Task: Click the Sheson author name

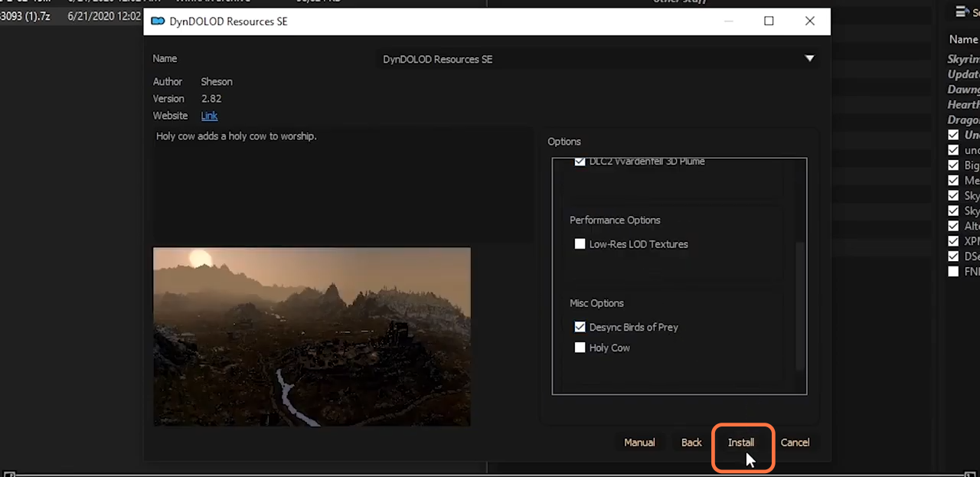Action: [x=217, y=82]
